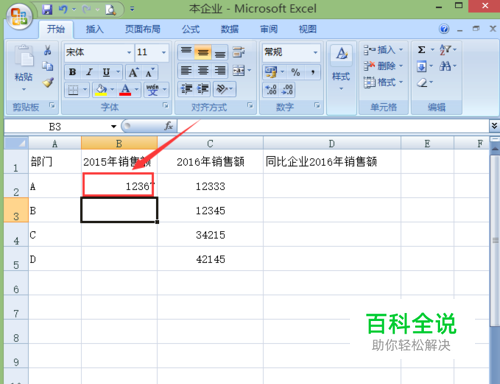Open number format dropdown 常规
The image size is (500, 384).
click(315, 52)
